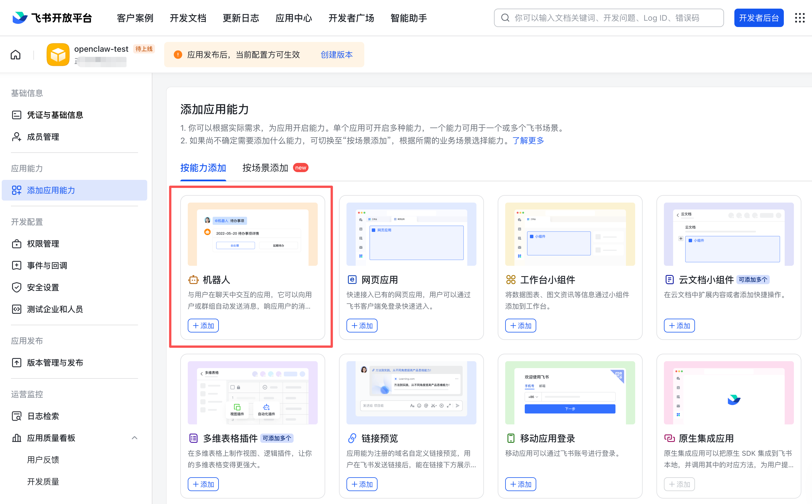Collapse the 应用质量看板 section
The image size is (812, 504).
(x=134, y=438)
